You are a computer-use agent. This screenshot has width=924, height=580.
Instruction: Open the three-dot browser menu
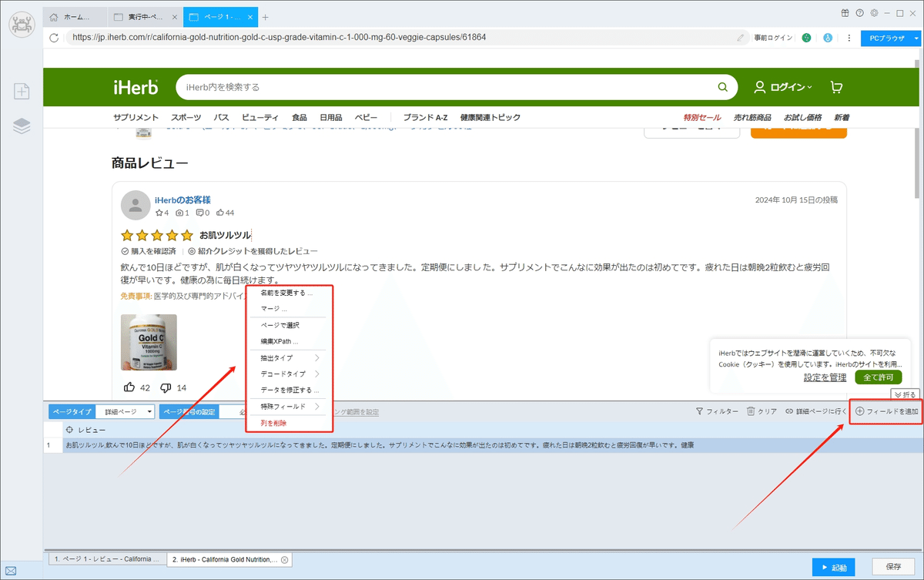tap(849, 37)
